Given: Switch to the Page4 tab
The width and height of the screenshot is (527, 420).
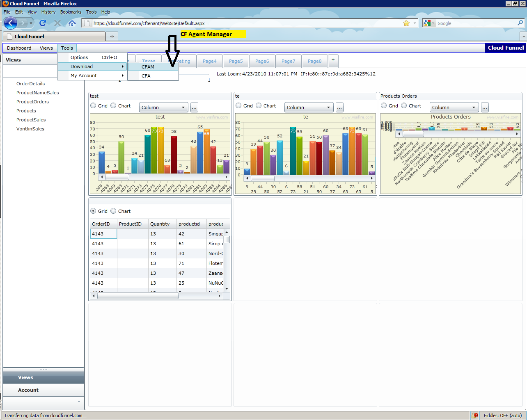Looking at the screenshot, I should click(x=210, y=61).
